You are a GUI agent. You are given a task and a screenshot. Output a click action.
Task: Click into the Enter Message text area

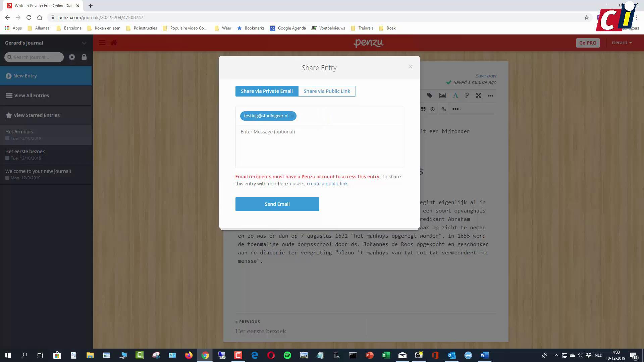tap(319, 146)
